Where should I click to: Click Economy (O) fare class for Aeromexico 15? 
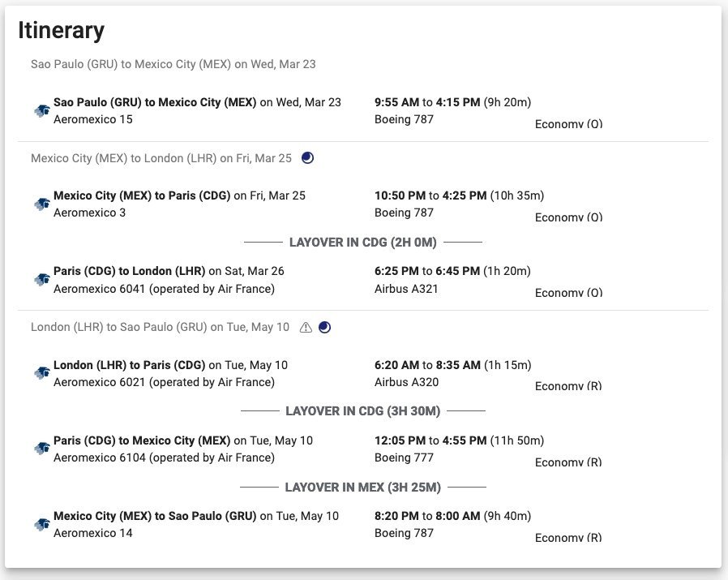[x=568, y=124]
